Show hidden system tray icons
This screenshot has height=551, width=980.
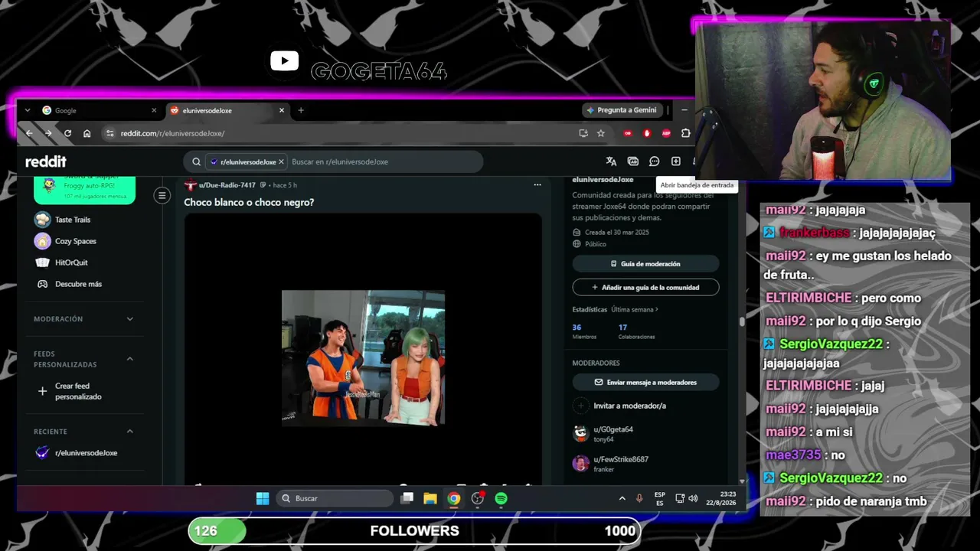point(622,498)
